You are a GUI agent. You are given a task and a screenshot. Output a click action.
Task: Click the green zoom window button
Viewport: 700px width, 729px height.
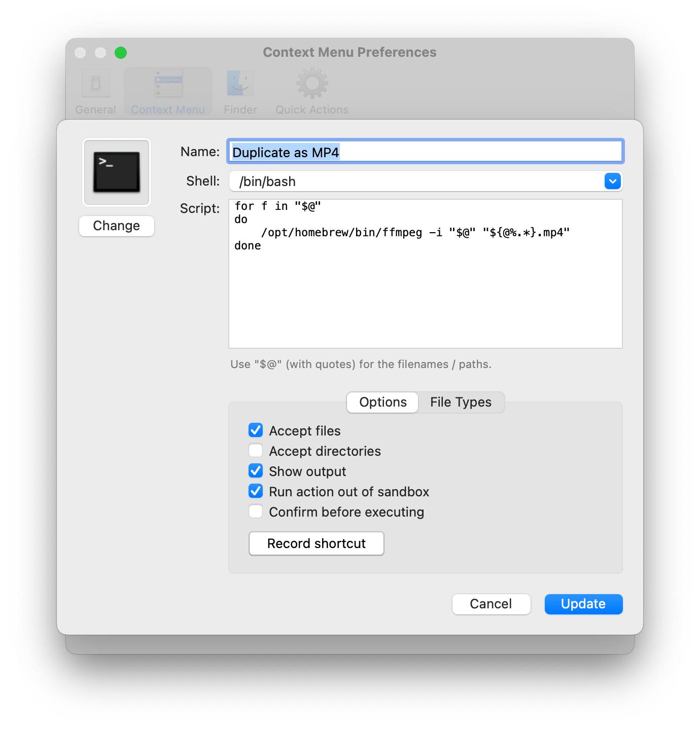121,53
